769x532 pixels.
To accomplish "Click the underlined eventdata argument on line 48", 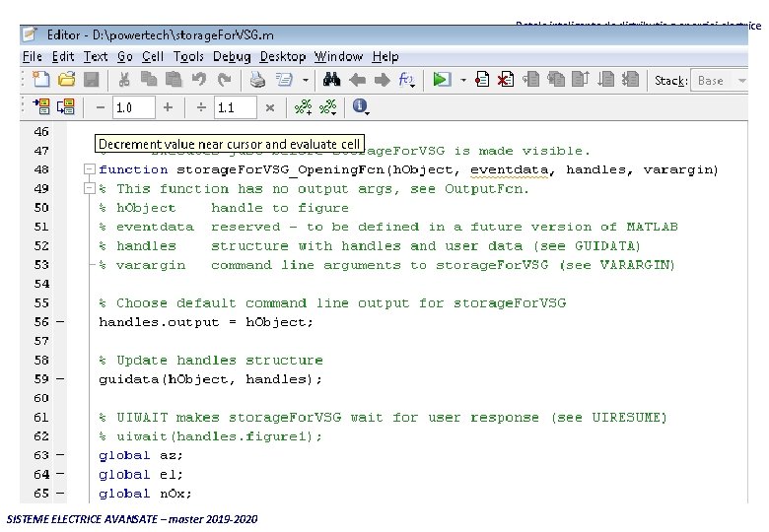I will pyautogui.click(x=512, y=170).
